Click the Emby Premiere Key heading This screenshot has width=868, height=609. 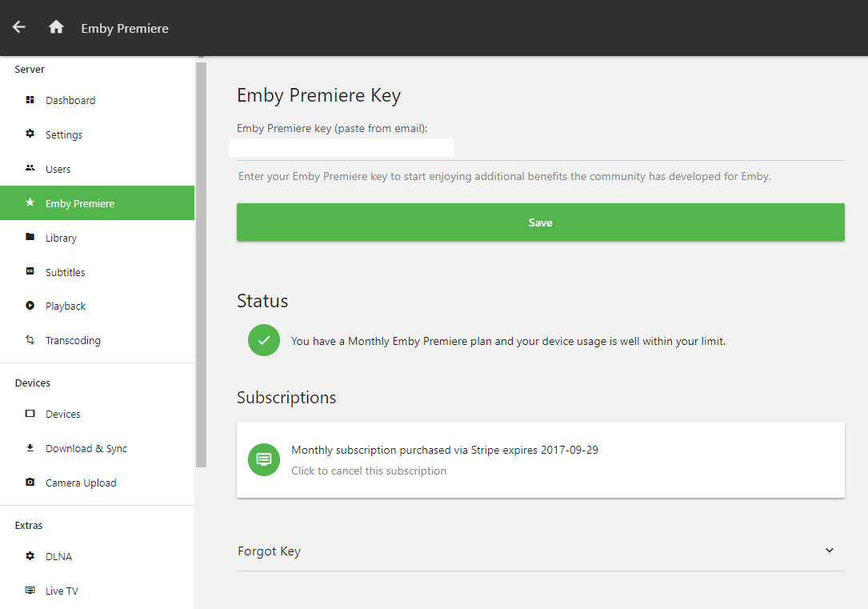point(318,95)
